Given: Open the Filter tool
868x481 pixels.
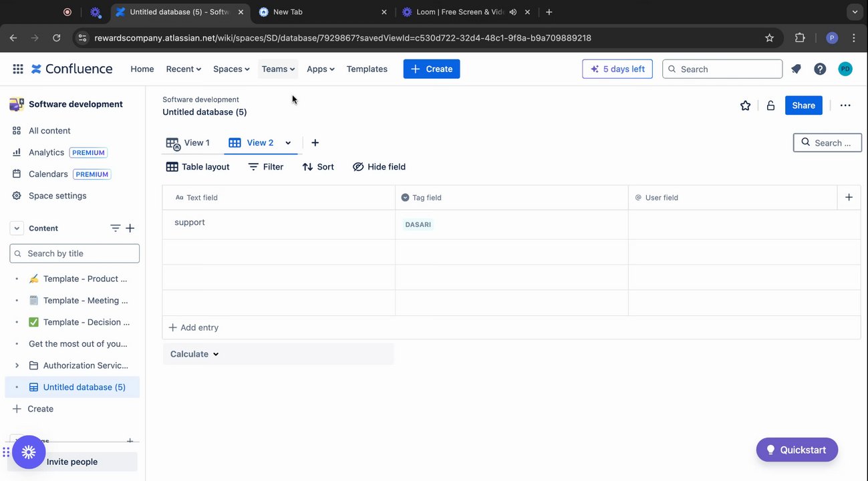Looking at the screenshot, I should tap(266, 167).
